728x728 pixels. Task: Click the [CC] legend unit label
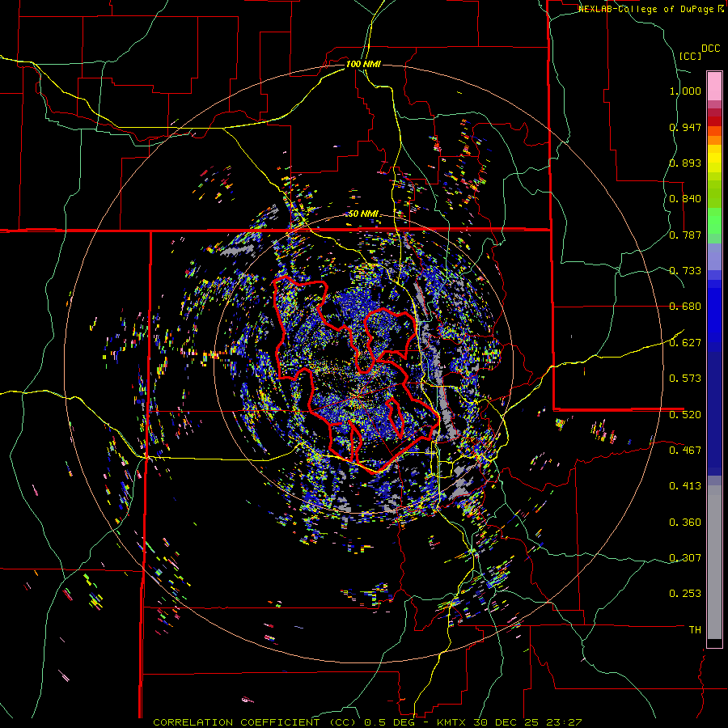pyautogui.click(x=690, y=56)
